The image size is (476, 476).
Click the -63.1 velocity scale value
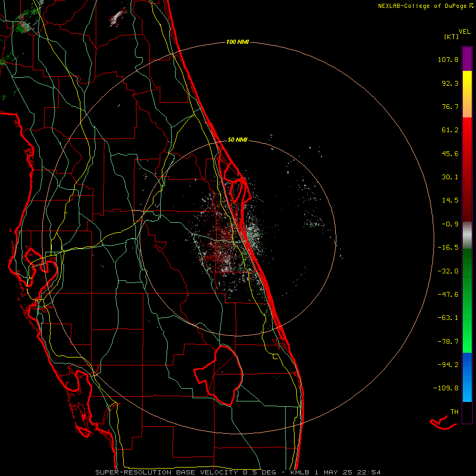448,318
